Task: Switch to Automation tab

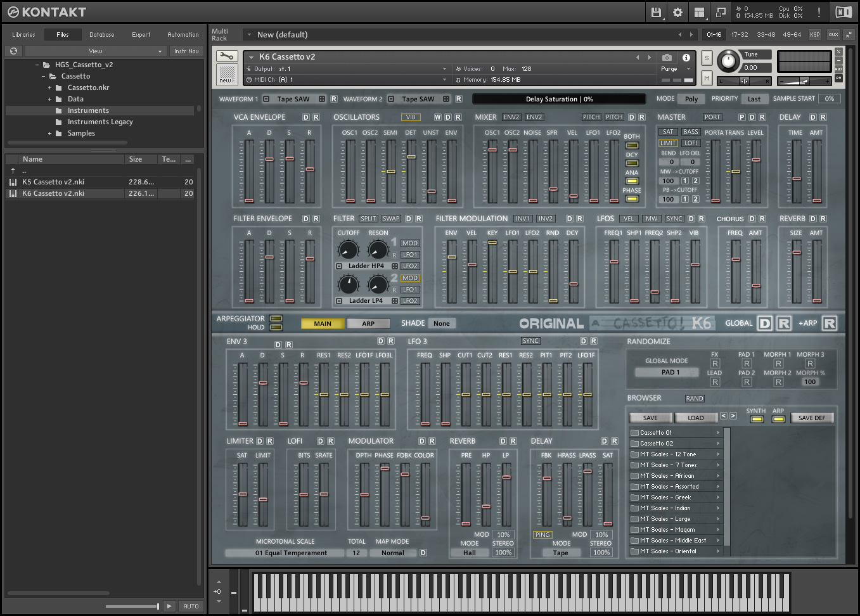Action: [x=183, y=34]
